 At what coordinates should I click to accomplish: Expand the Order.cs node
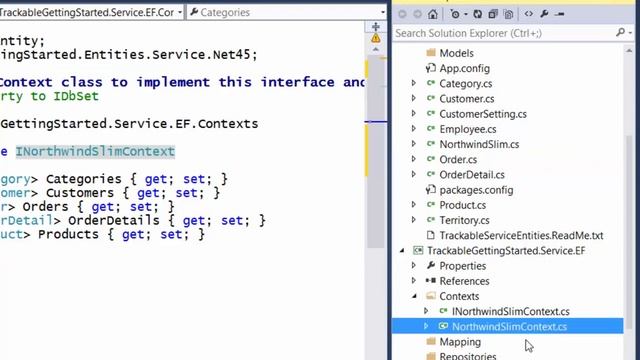click(x=413, y=159)
